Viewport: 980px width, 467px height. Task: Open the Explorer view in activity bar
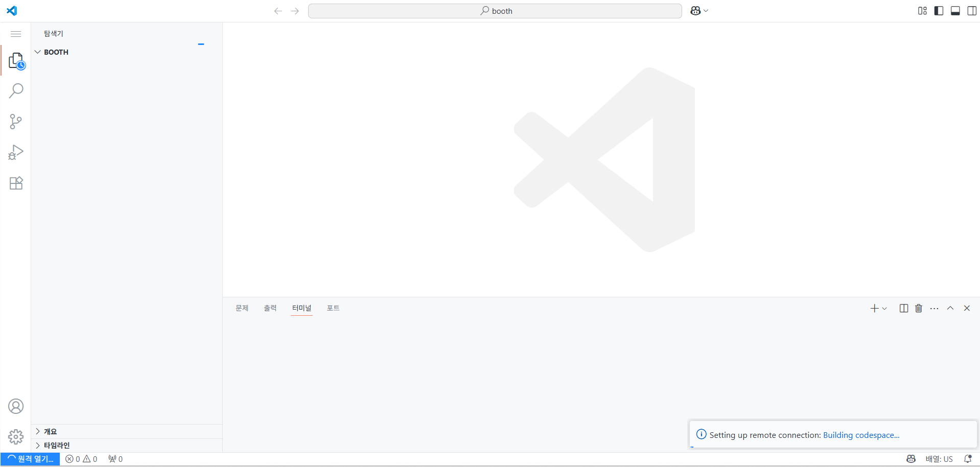16,61
